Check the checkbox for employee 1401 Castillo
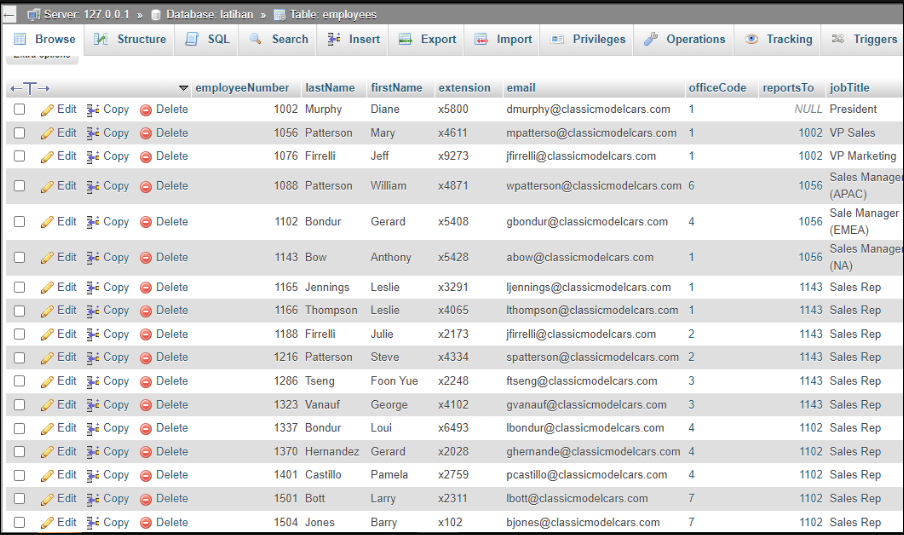The height and width of the screenshot is (535, 904). (x=20, y=475)
